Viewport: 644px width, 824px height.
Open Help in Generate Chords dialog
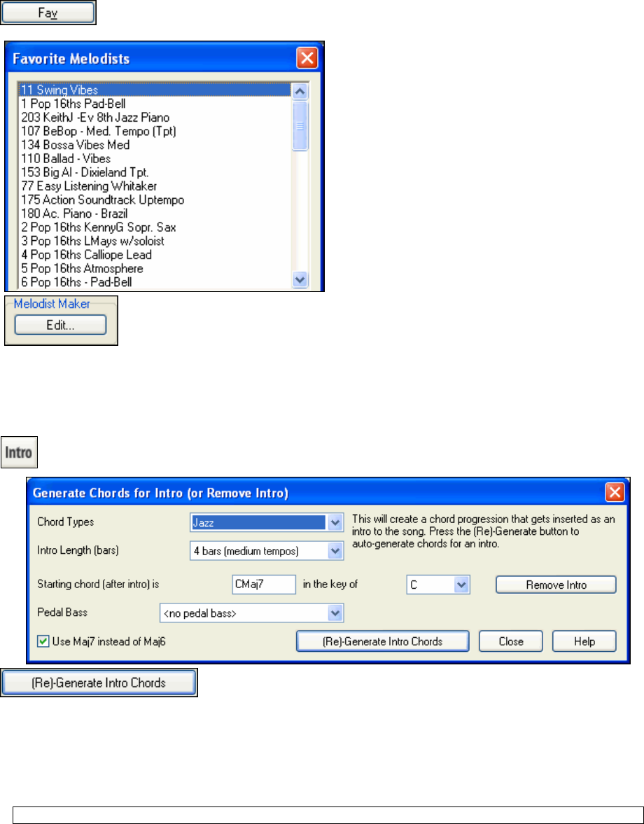tap(584, 641)
